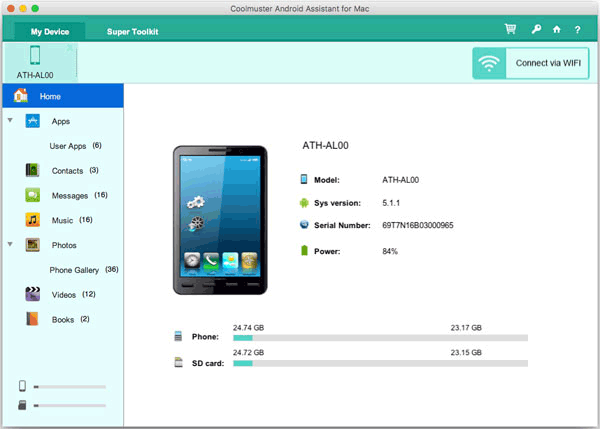Click the 5.1.1 system version value
600x429 pixels.
(x=391, y=203)
